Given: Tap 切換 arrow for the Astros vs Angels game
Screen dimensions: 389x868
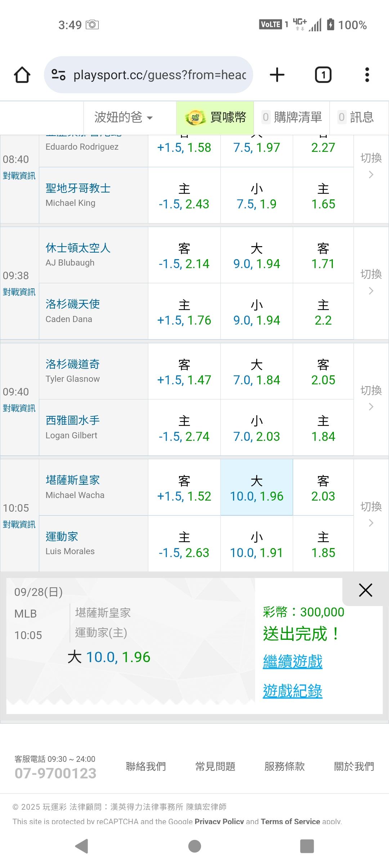Looking at the screenshot, I should [x=371, y=282].
